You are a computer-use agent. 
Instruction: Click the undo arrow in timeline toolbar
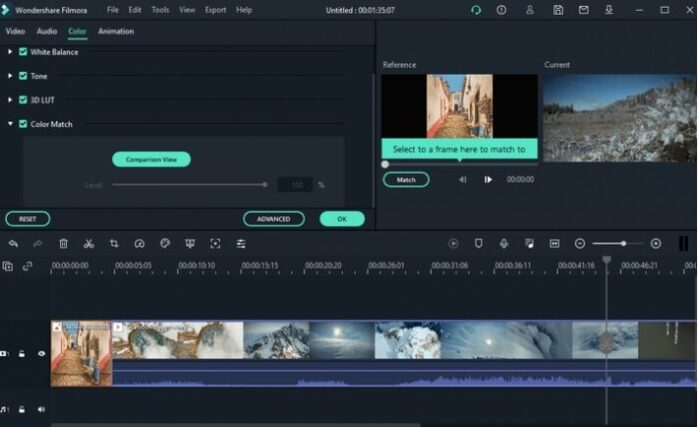point(13,243)
